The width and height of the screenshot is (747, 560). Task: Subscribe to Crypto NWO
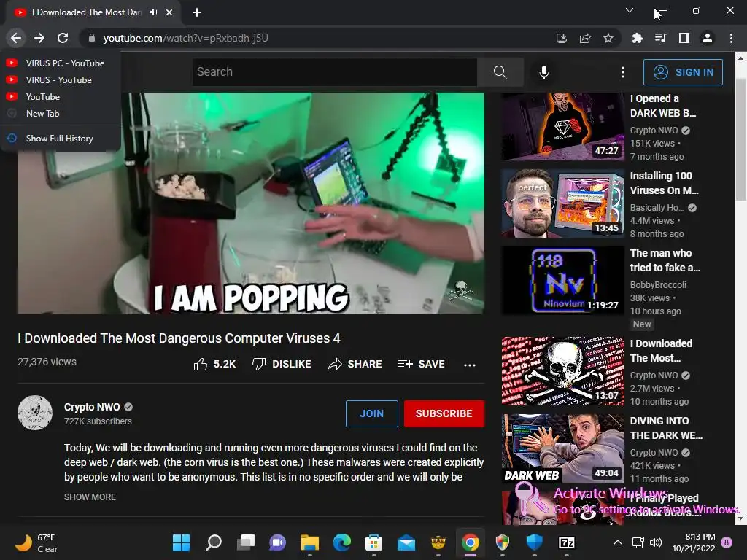point(444,413)
